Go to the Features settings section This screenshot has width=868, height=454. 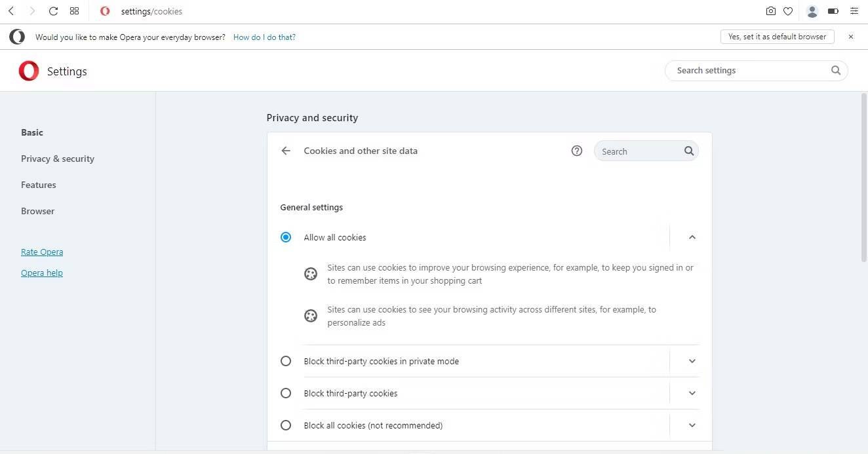(38, 185)
